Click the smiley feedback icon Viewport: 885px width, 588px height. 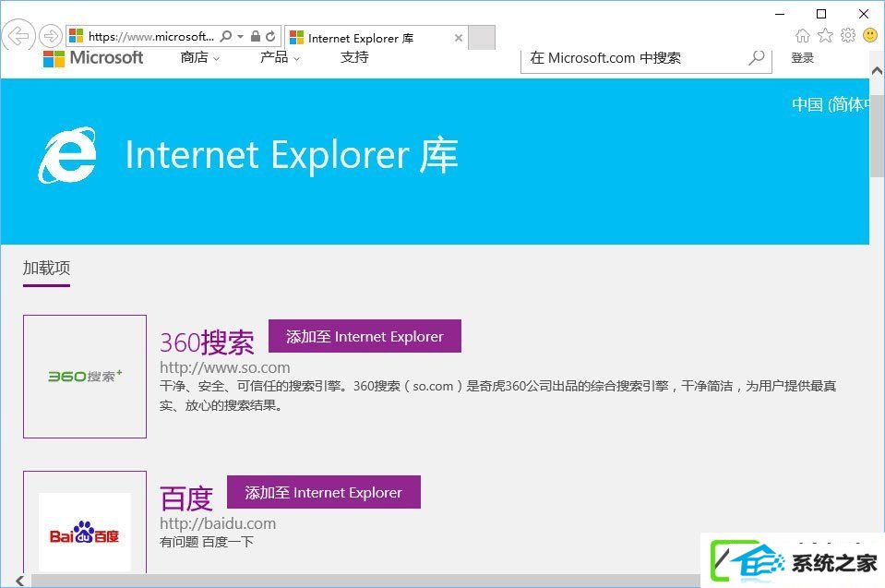(870, 36)
